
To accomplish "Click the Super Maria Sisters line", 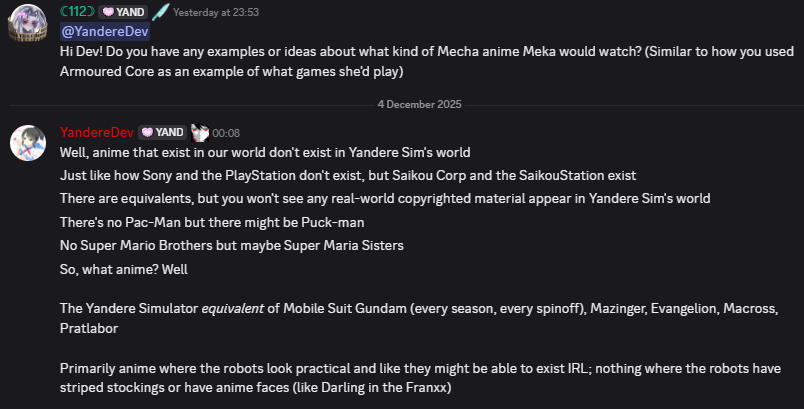I will [x=239, y=244].
